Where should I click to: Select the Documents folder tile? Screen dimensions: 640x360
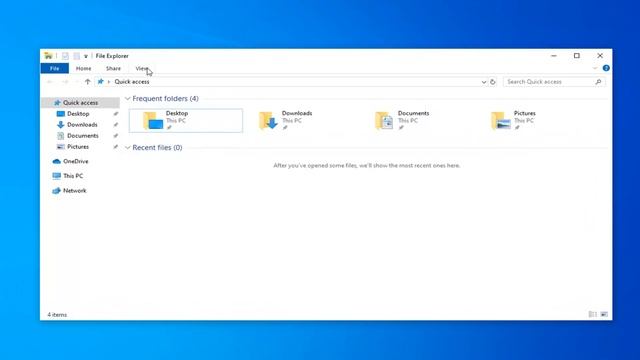418,120
